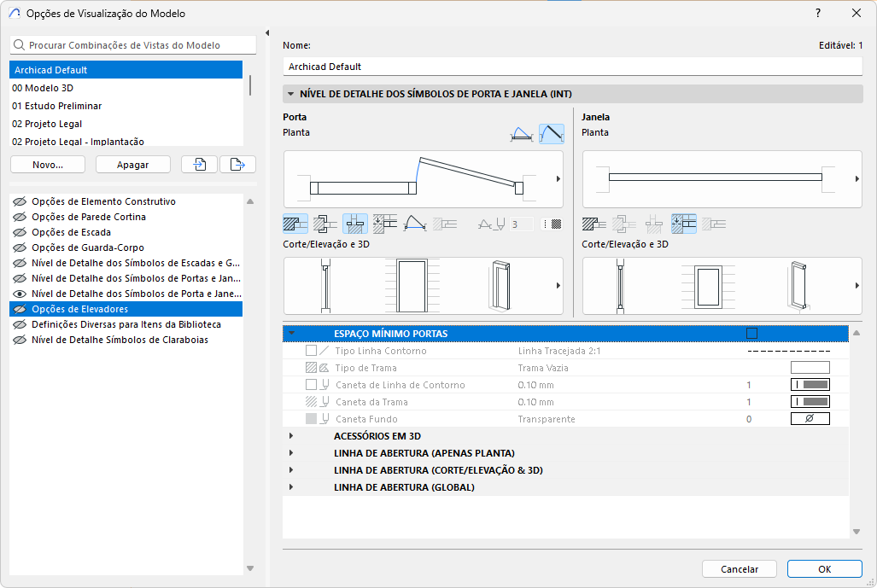Tick the Espaço Mínimo Portas checkbox
The image size is (877, 588).
(751, 334)
